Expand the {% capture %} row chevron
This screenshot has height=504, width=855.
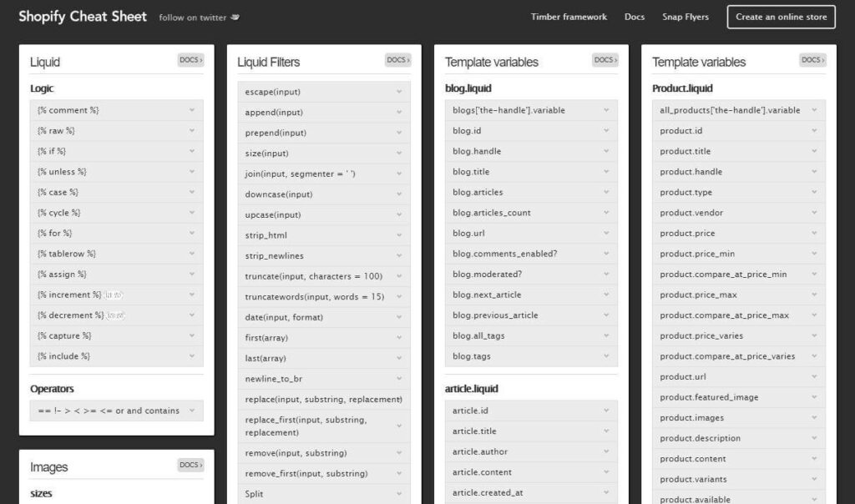192,335
